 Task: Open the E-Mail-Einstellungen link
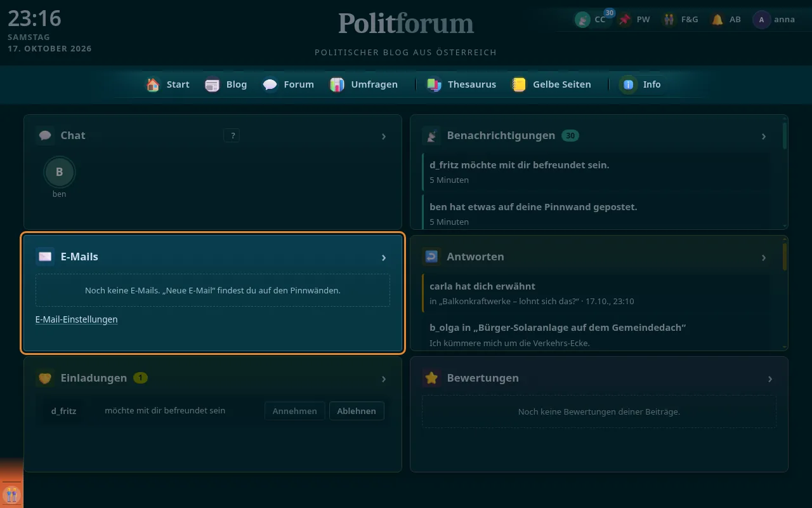click(77, 319)
